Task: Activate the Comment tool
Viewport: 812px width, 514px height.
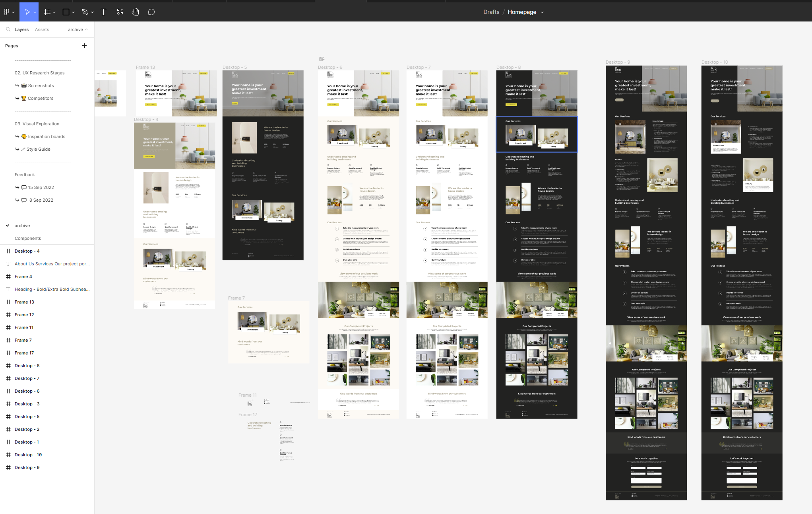Action: coord(151,12)
